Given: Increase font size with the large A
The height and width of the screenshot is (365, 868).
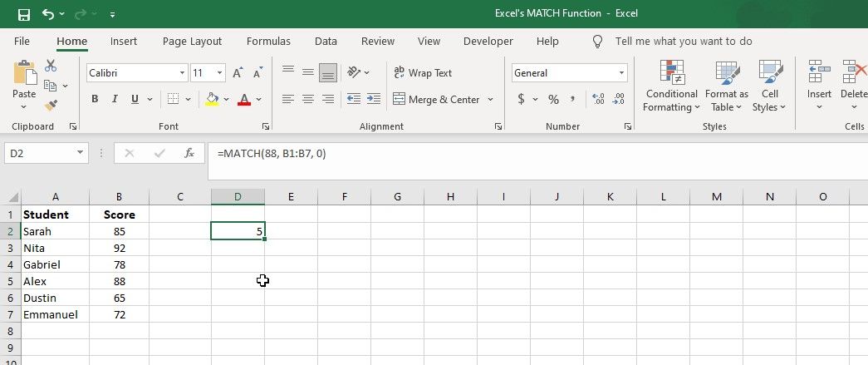Looking at the screenshot, I should [x=238, y=72].
